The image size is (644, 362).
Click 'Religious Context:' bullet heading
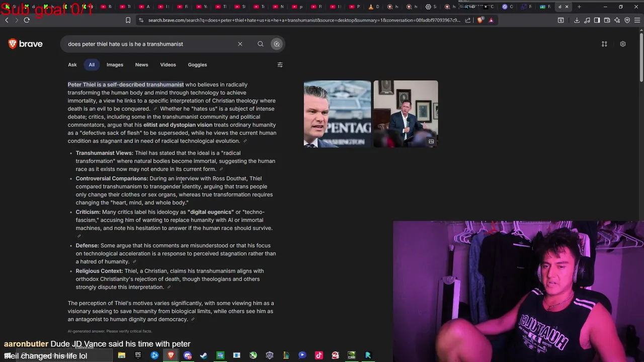pos(99,271)
